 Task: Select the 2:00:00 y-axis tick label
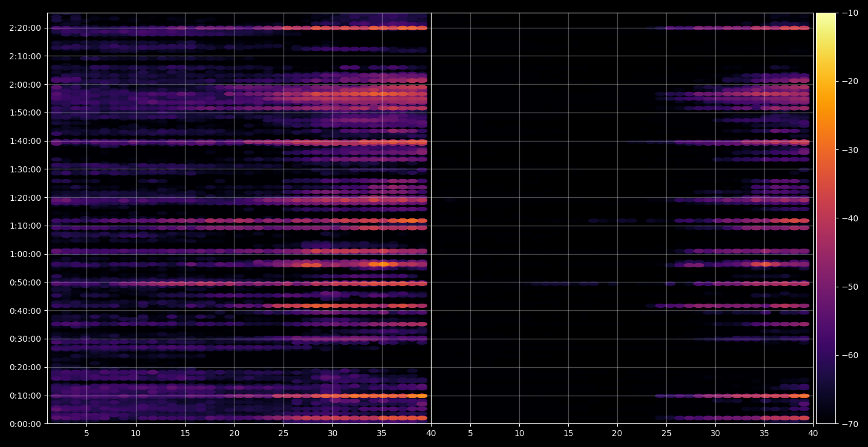(25, 85)
